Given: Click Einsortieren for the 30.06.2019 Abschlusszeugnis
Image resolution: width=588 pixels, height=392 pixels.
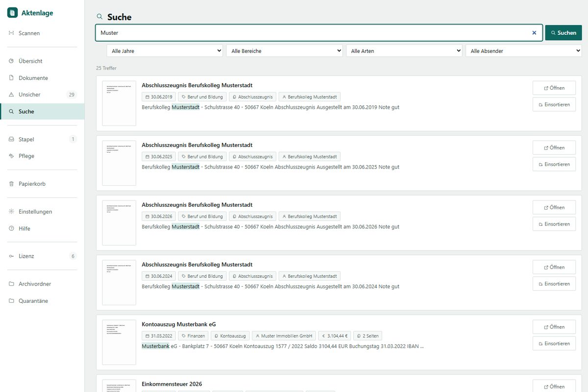Looking at the screenshot, I should coord(554,105).
